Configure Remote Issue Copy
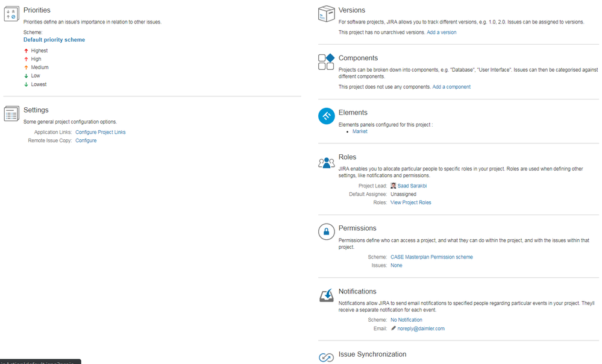This screenshot has width=602, height=364. [x=86, y=140]
